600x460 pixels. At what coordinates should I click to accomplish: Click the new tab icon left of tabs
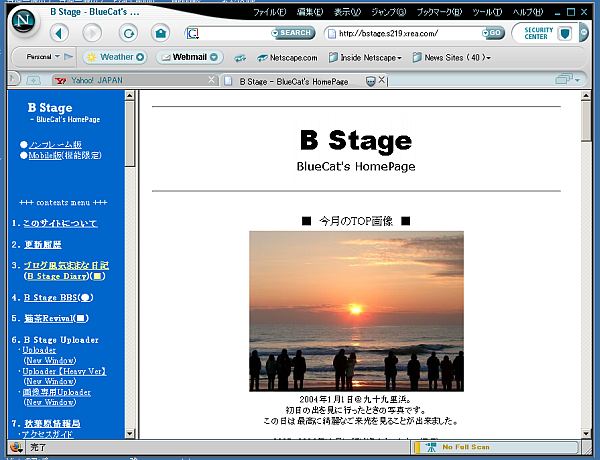(x=33, y=80)
